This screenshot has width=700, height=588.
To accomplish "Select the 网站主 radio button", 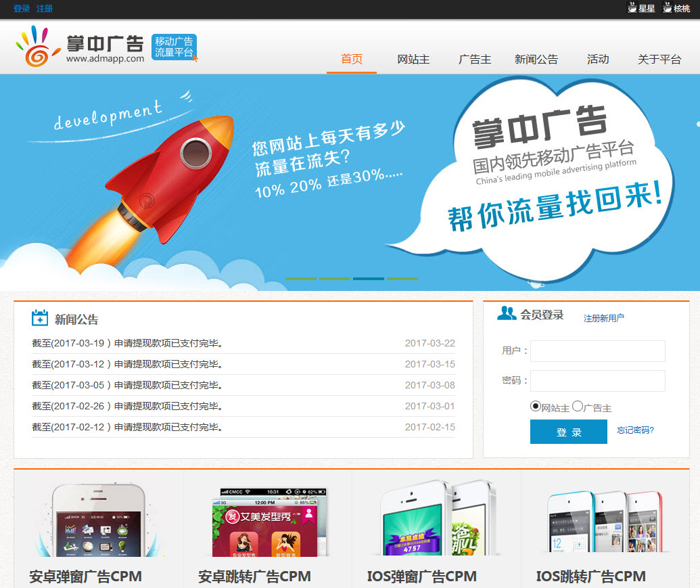I will (534, 406).
